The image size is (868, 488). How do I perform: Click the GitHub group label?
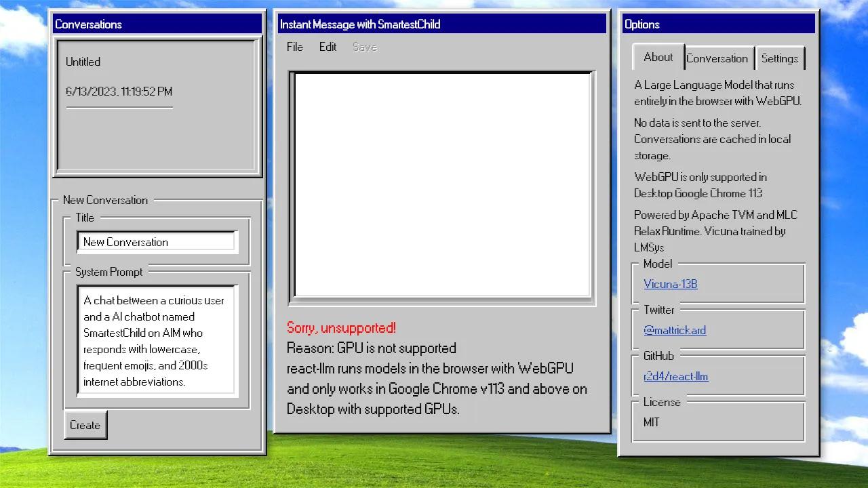click(x=659, y=356)
